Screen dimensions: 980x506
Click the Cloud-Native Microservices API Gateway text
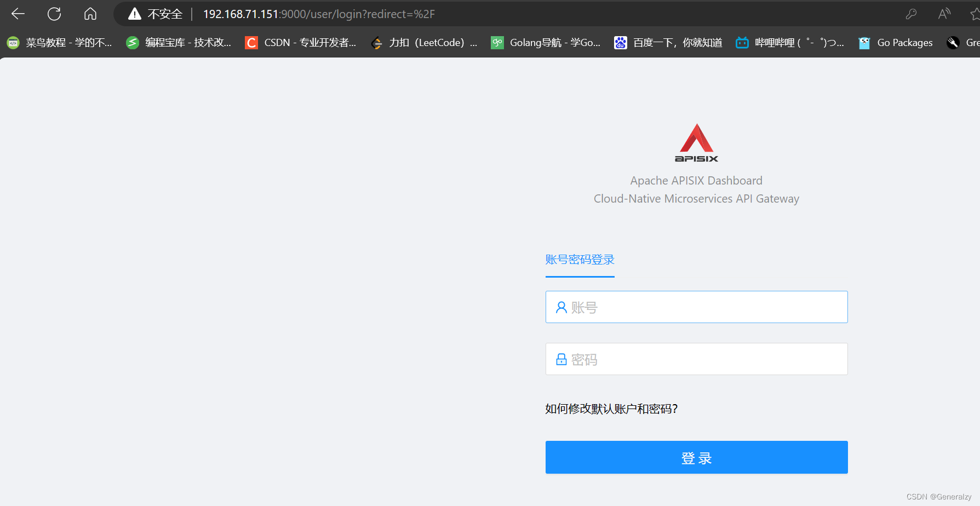pyautogui.click(x=696, y=199)
